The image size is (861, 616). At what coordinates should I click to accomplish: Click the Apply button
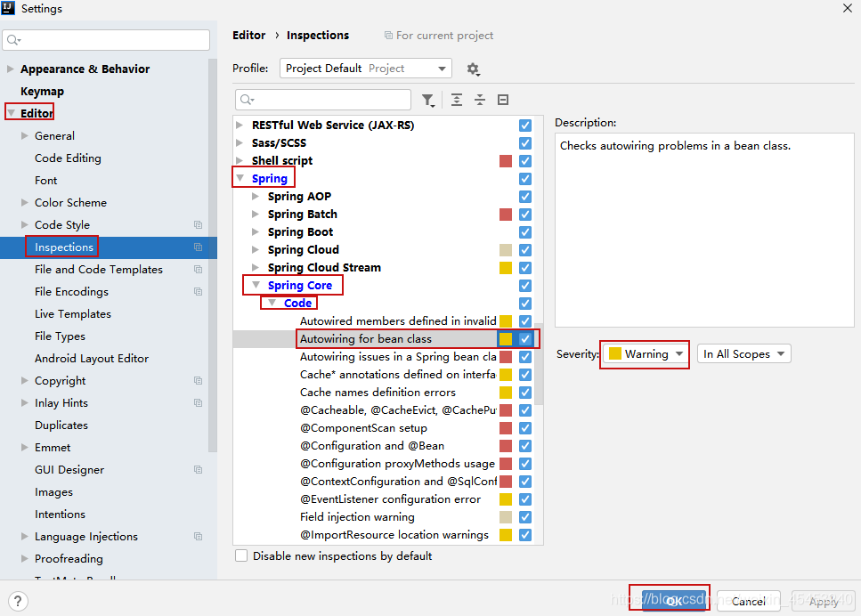point(823,601)
